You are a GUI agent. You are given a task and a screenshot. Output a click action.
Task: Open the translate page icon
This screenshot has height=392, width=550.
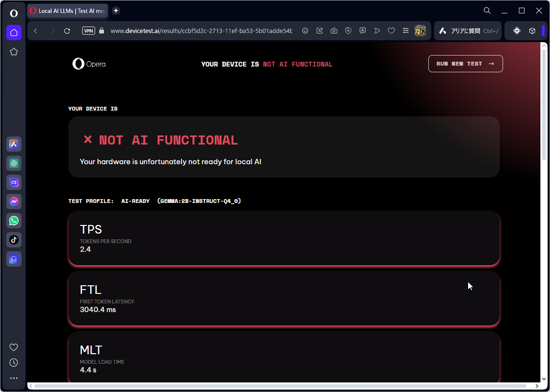(x=363, y=31)
